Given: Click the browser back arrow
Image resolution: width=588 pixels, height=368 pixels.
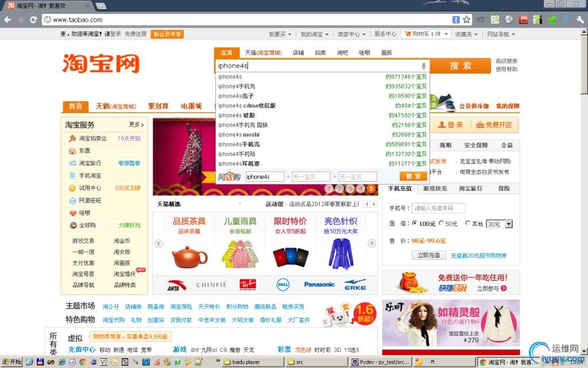Looking at the screenshot, I should (x=7, y=20).
